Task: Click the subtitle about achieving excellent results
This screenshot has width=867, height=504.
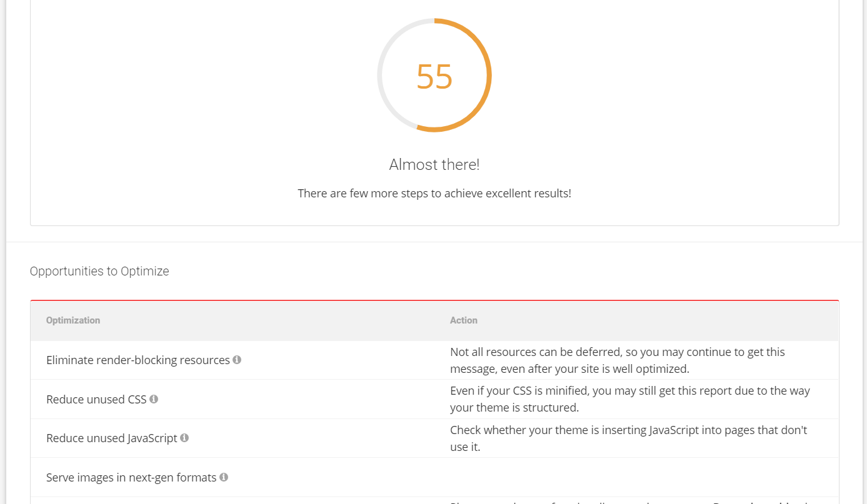Action: [434, 193]
